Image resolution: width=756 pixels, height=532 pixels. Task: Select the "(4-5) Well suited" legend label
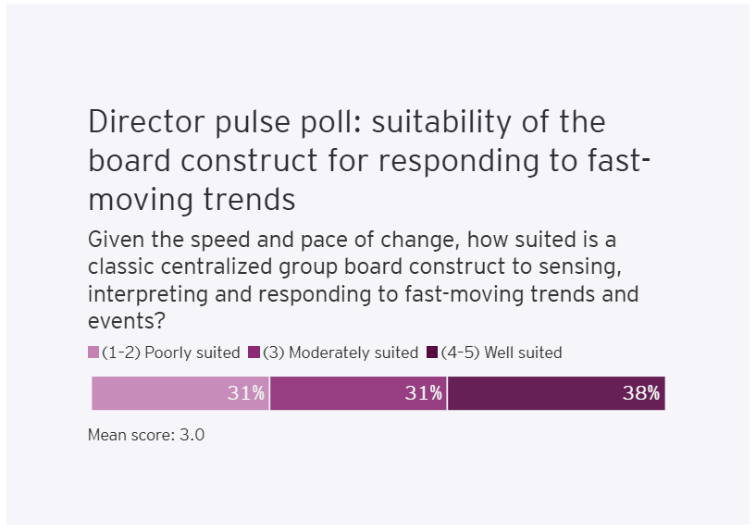point(502,353)
